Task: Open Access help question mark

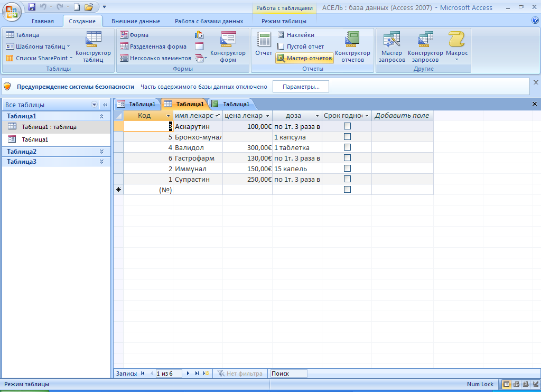Action: pos(535,21)
